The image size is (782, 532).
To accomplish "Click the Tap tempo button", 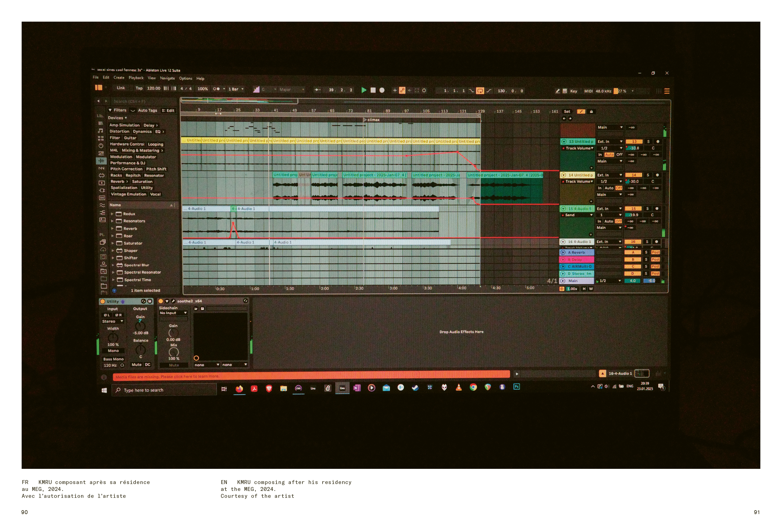I will 139,88.
